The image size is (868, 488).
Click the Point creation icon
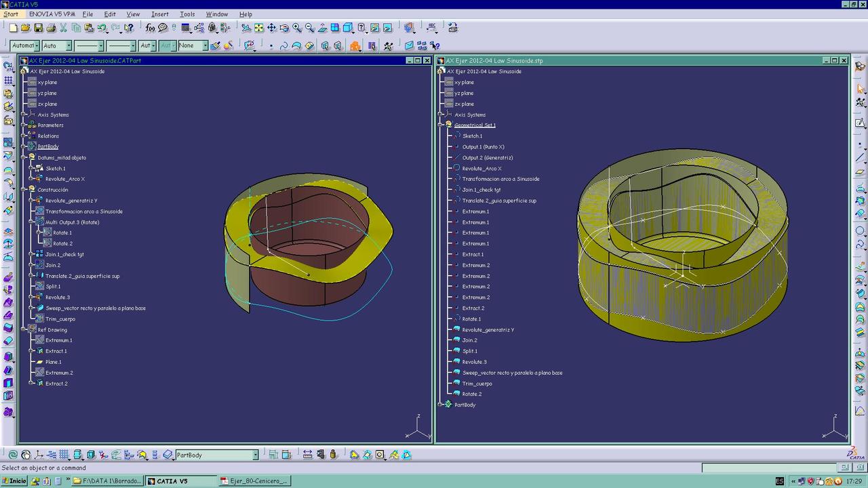pyautogui.click(x=271, y=45)
